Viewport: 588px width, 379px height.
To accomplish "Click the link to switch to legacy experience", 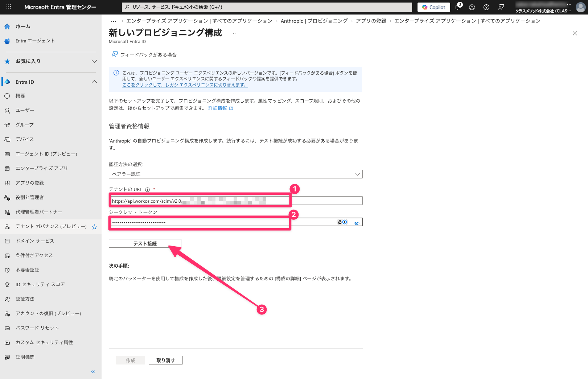I will (x=185, y=85).
